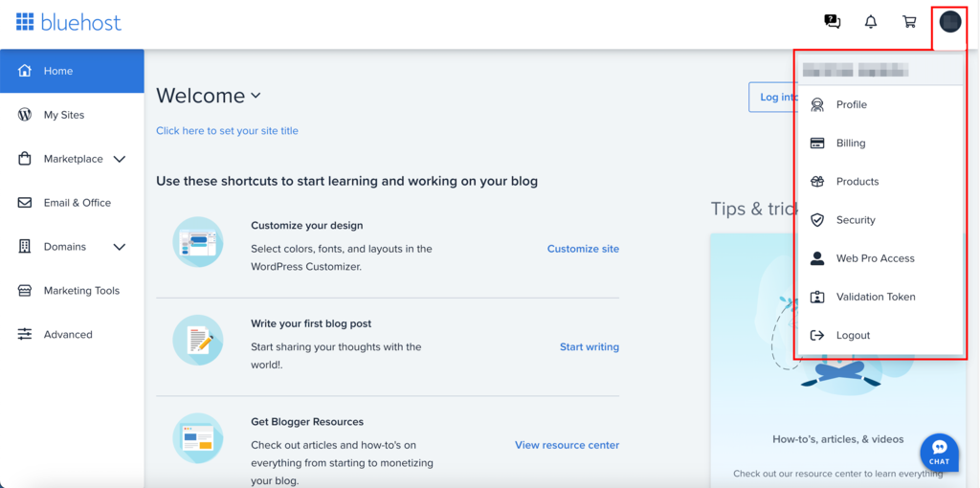
Task: Expand the Domains sidebar chevron
Action: point(120,247)
